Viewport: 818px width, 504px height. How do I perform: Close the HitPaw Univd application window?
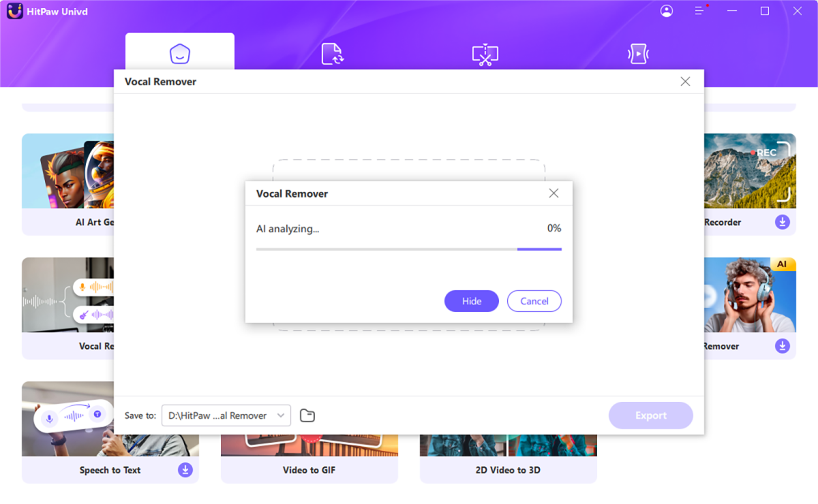click(798, 11)
